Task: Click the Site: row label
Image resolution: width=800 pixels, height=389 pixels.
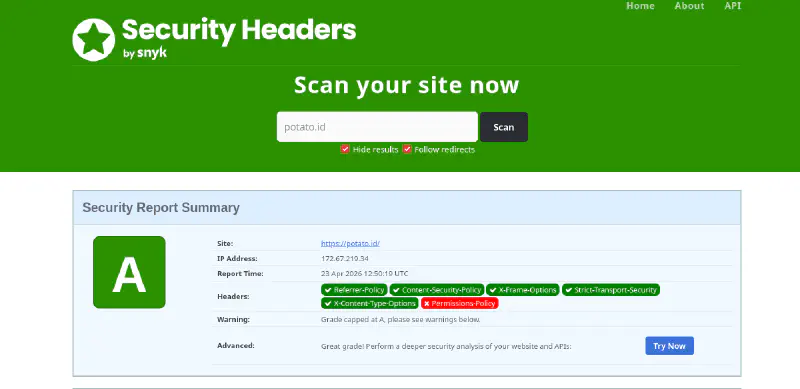Action: coord(225,244)
